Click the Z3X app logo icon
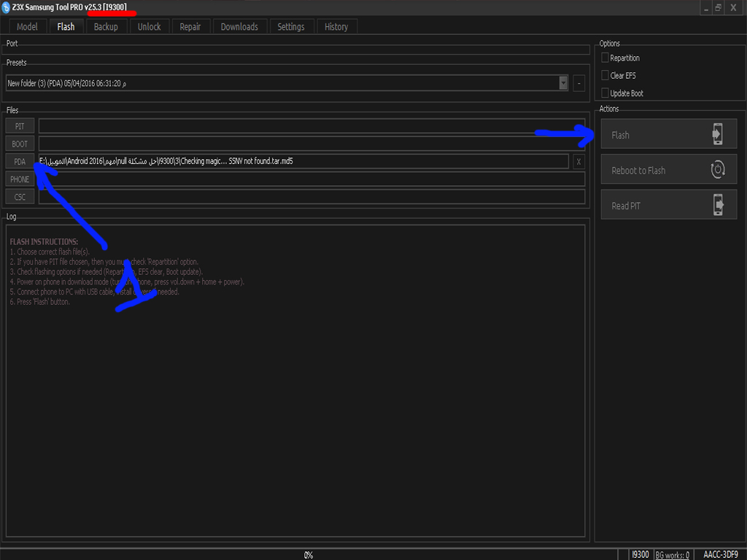The height and width of the screenshot is (560, 747). 6,7
